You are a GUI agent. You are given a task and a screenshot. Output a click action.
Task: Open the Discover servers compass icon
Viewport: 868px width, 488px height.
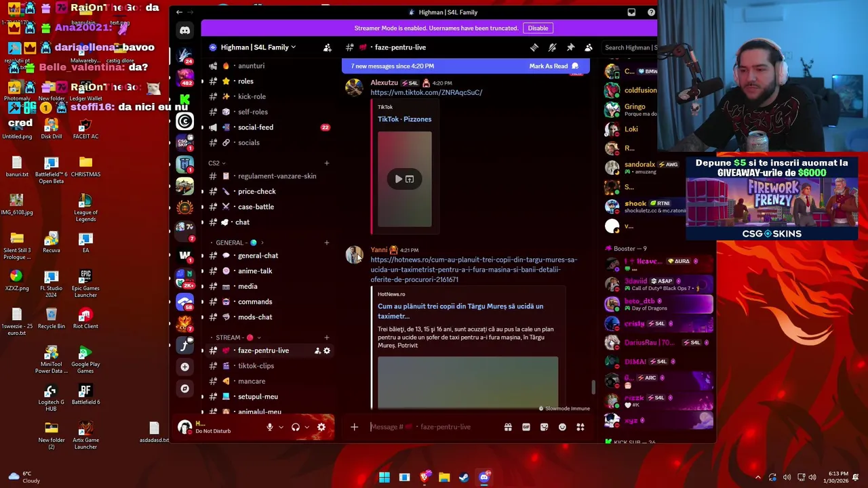[184, 389]
